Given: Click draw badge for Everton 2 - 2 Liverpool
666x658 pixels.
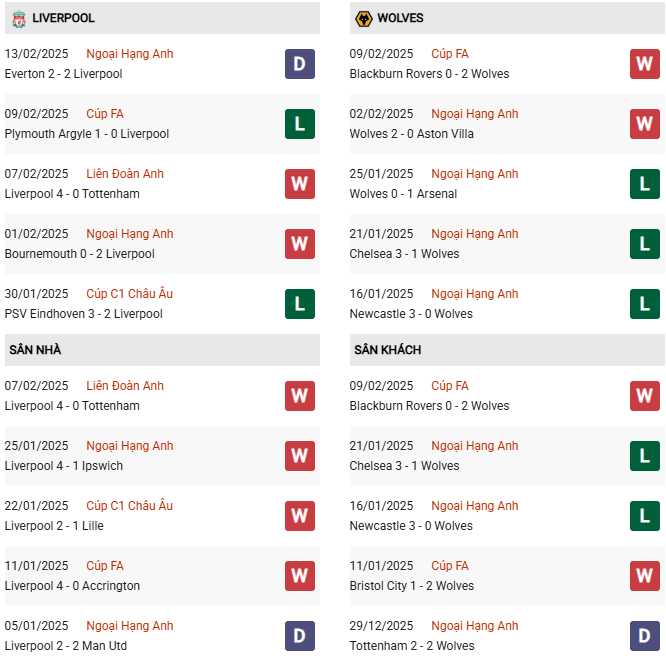Looking at the screenshot, I should pos(299,64).
